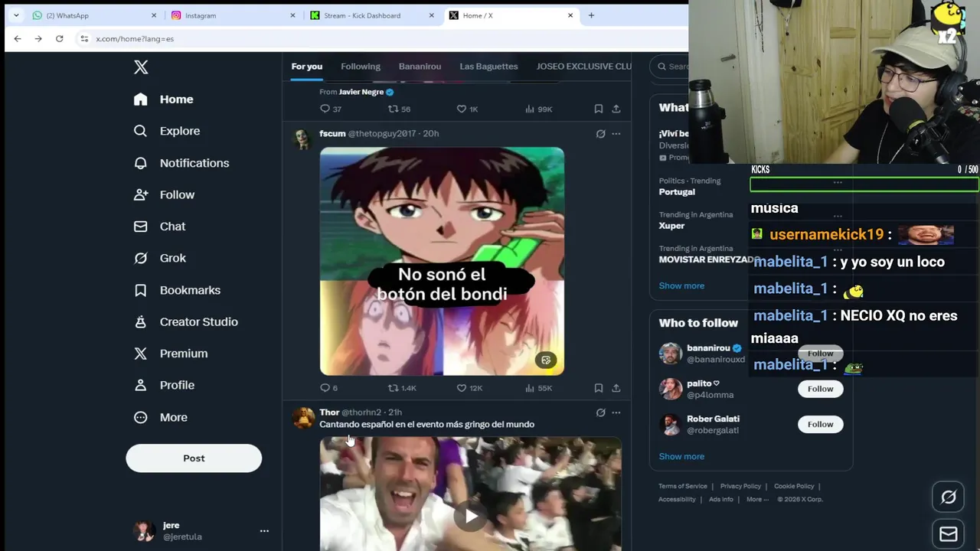
Task: Open Thor's profile avatar
Action: click(303, 418)
